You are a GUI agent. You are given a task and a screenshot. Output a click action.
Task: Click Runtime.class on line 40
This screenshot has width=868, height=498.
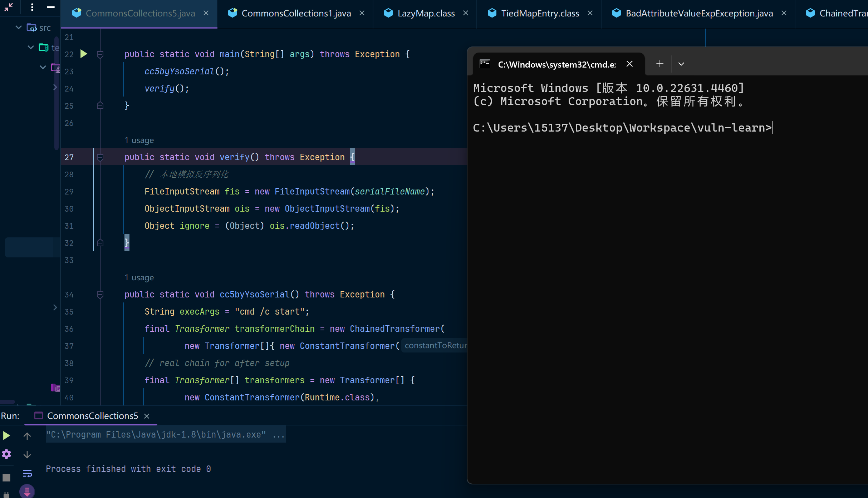(x=337, y=397)
